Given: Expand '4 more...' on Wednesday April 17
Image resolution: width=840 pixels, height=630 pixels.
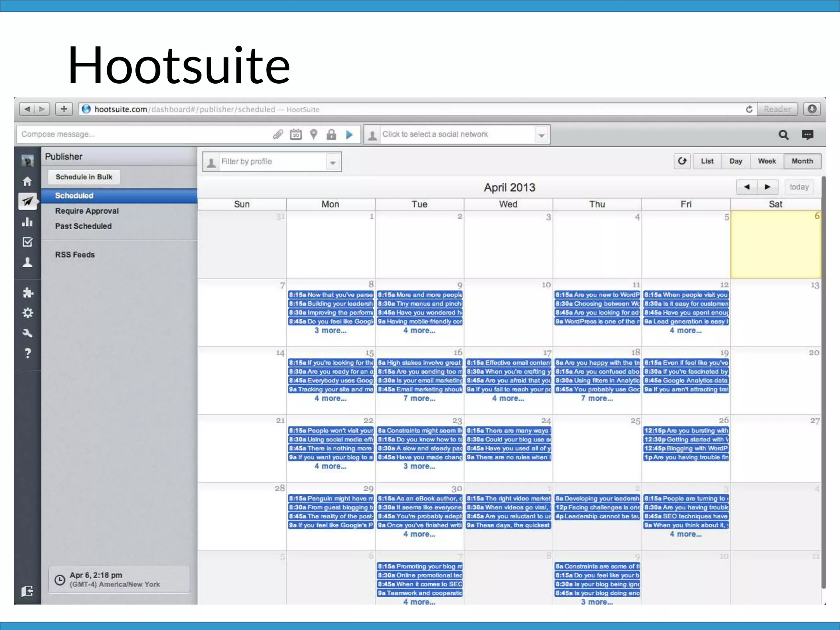Looking at the screenshot, I should click(x=508, y=398).
